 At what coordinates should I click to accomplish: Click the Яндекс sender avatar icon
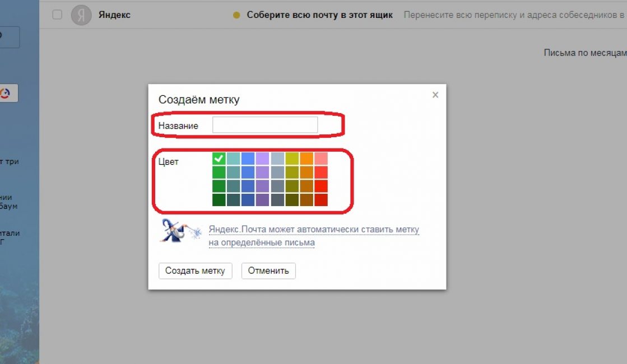coord(81,15)
